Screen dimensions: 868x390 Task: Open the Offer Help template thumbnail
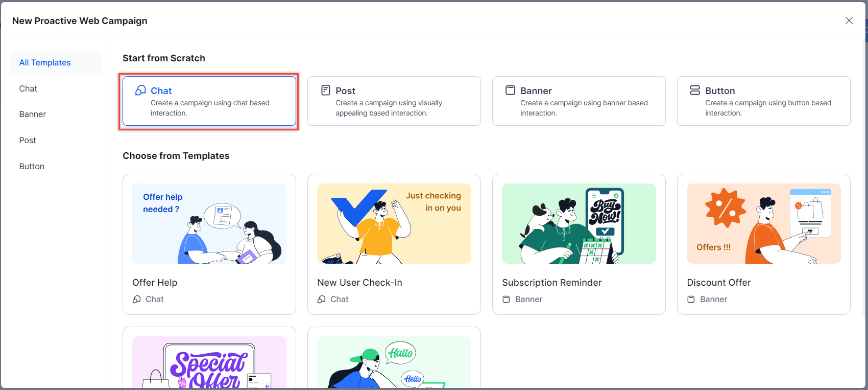point(209,224)
